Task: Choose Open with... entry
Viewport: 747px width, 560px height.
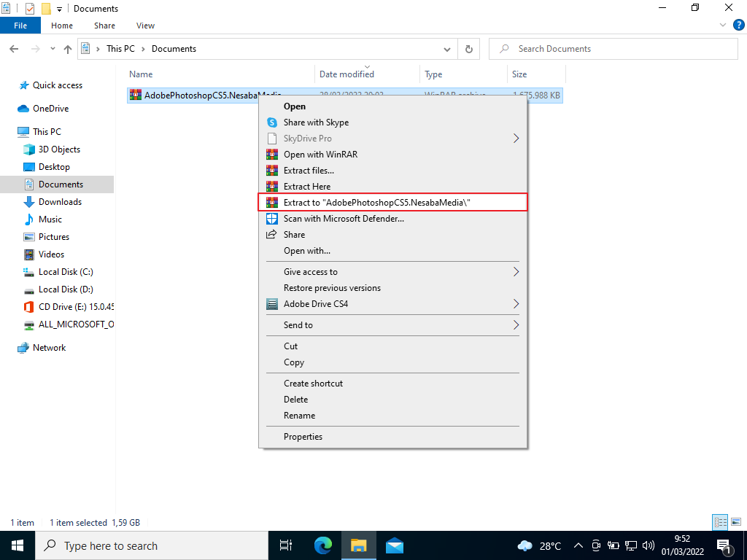Action: click(x=392, y=251)
